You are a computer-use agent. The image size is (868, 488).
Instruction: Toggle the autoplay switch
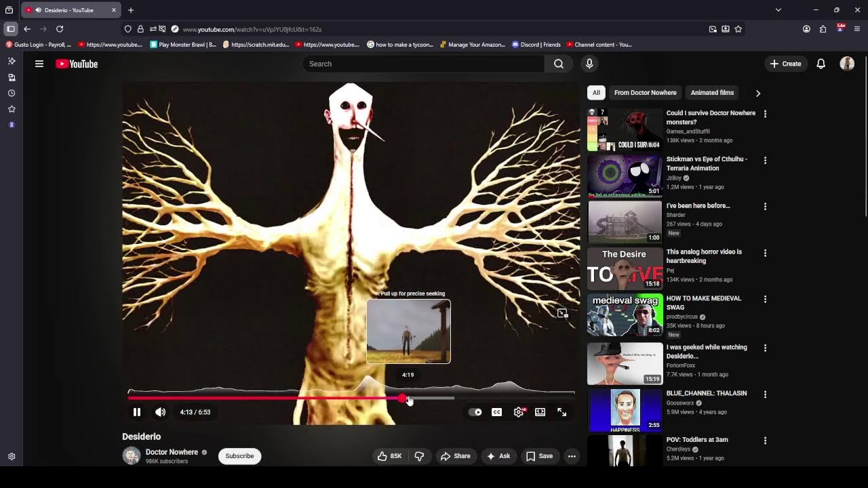475,412
